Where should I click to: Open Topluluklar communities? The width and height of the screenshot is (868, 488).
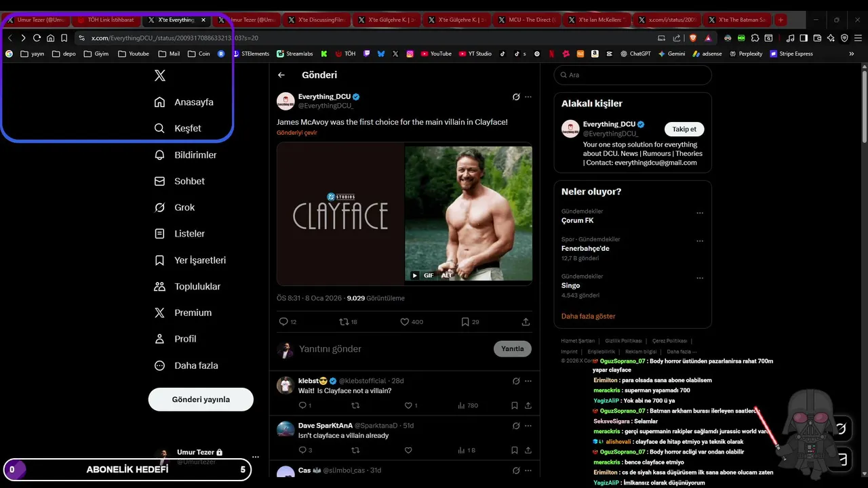[188, 287]
